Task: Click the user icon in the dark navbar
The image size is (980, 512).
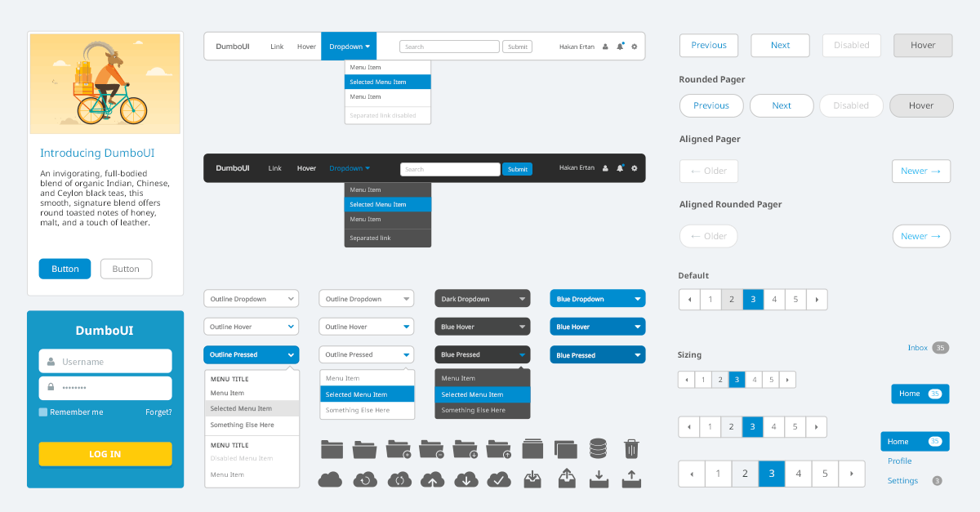Action: click(x=605, y=168)
